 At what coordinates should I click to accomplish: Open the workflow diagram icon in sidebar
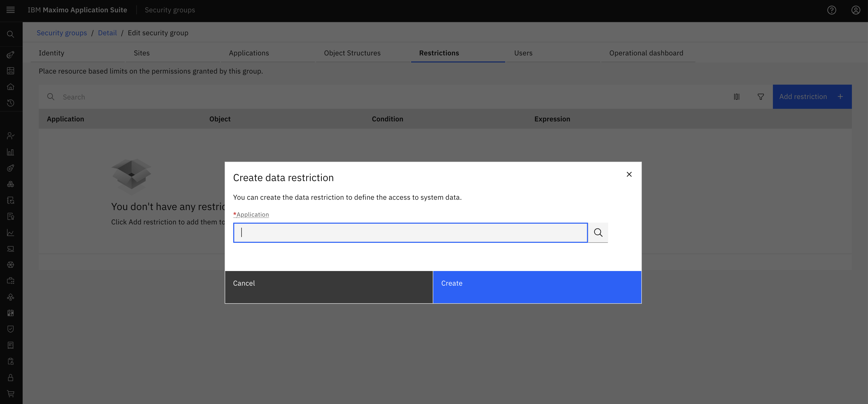[x=11, y=297]
